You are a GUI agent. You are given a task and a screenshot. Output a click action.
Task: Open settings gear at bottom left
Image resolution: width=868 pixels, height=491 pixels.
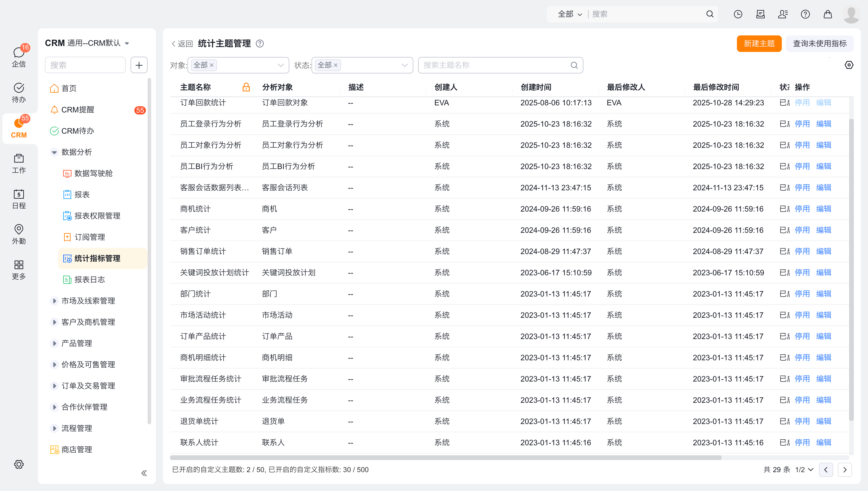point(19,464)
